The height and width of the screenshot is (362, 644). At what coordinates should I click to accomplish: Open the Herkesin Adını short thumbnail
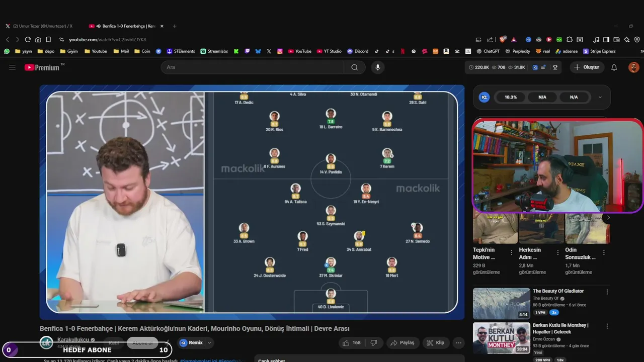[541, 229]
